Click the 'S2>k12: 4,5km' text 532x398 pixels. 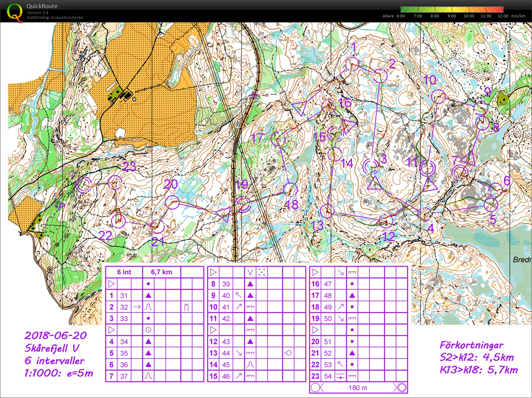(x=477, y=357)
